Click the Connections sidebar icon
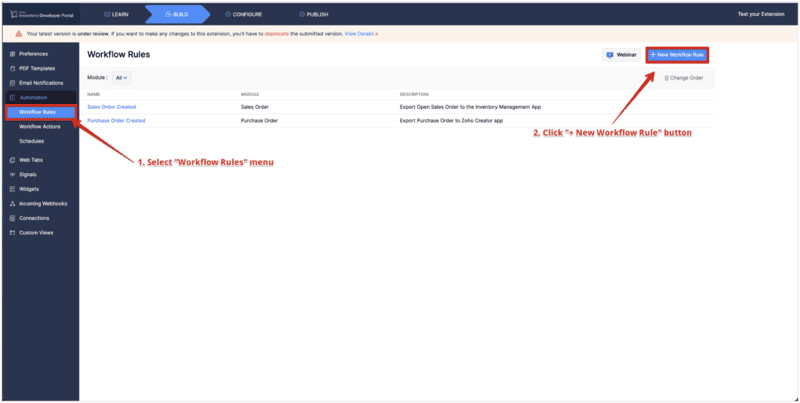Screen dimensions: 800x403 point(12,217)
